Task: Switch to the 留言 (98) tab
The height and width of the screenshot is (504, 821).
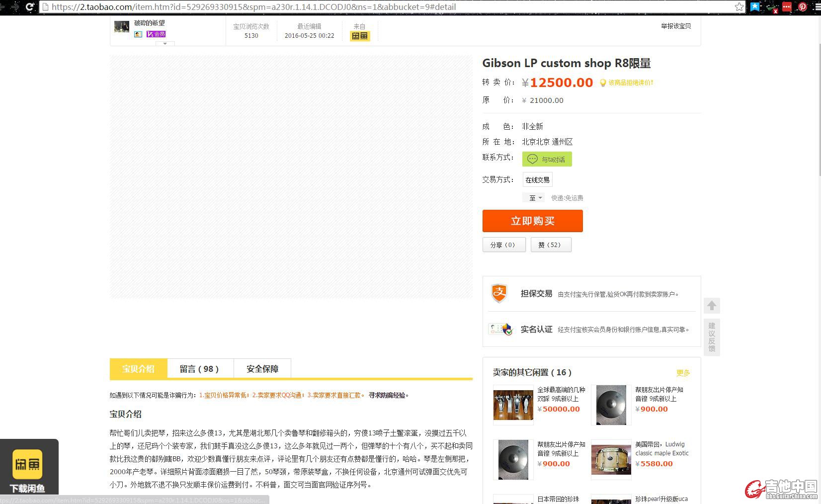Action: [x=200, y=369]
